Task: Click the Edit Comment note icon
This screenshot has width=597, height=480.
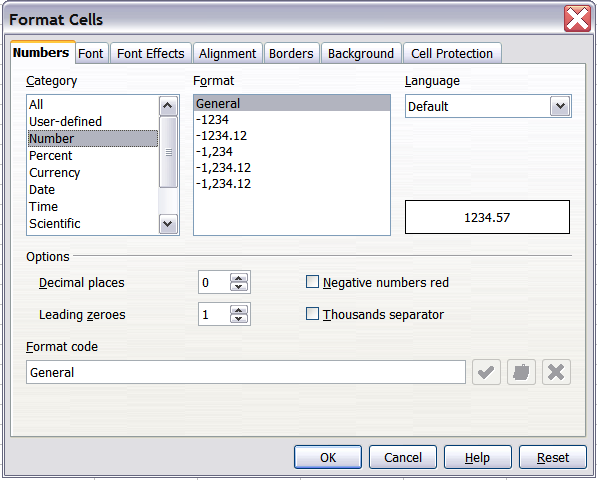Action: pos(521,372)
